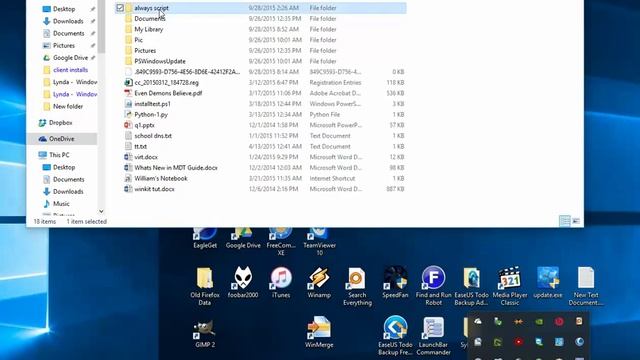Viewport: 640px width, 360px height.
Task: Select the update.exe desktop icon
Action: click(x=548, y=282)
